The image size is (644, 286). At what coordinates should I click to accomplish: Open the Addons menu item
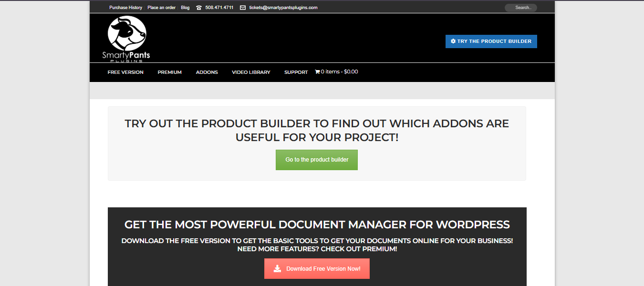[x=207, y=72]
